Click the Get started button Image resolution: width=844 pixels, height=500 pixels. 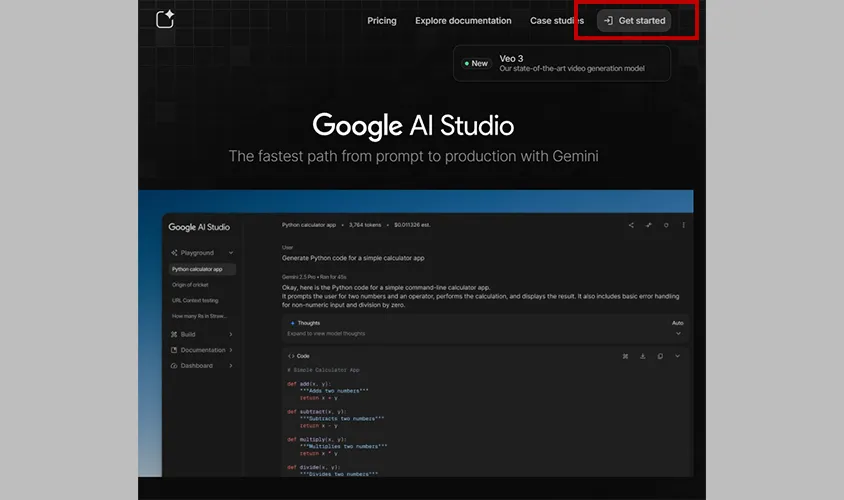[x=634, y=21]
